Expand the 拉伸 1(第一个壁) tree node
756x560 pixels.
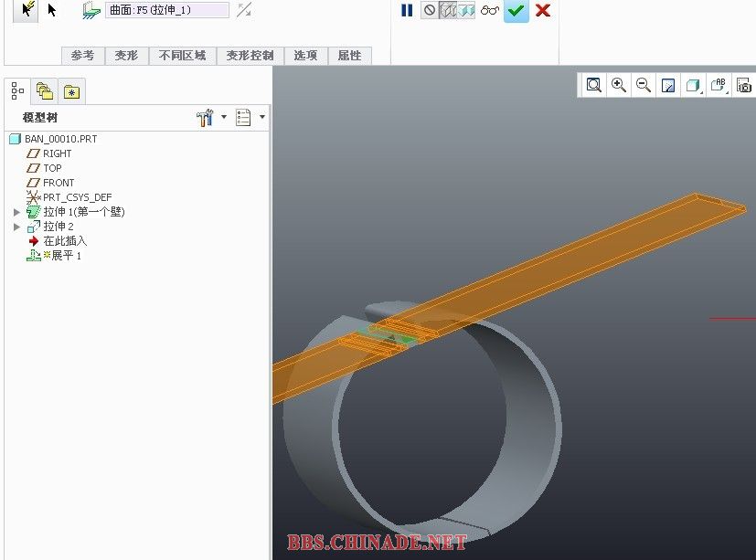tap(16, 212)
